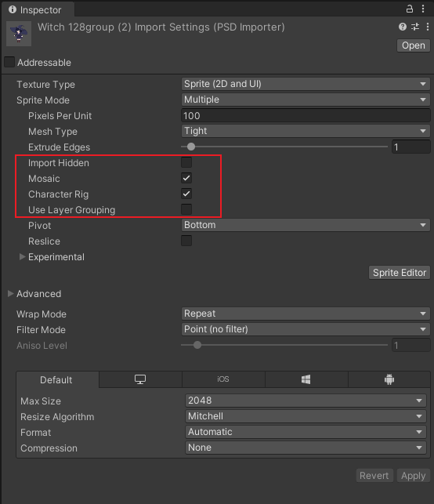
Task: Uncheck the Character Rig checkbox
Action: pyautogui.click(x=186, y=194)
